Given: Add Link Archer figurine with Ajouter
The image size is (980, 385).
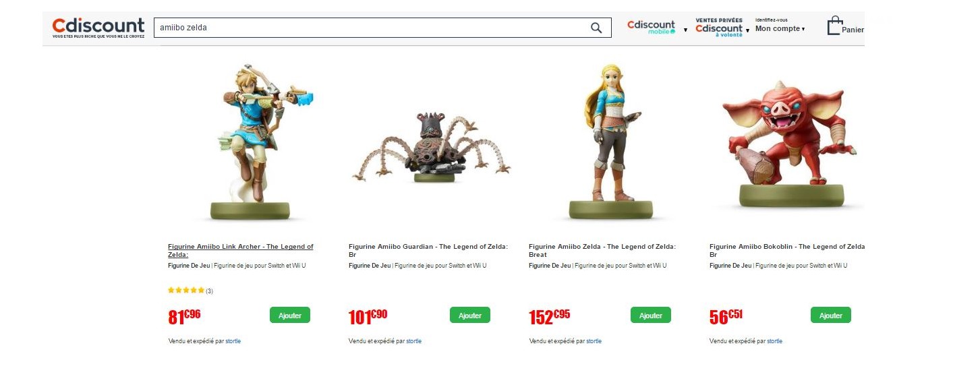Looking at the screenshot, I should [290, 316].
